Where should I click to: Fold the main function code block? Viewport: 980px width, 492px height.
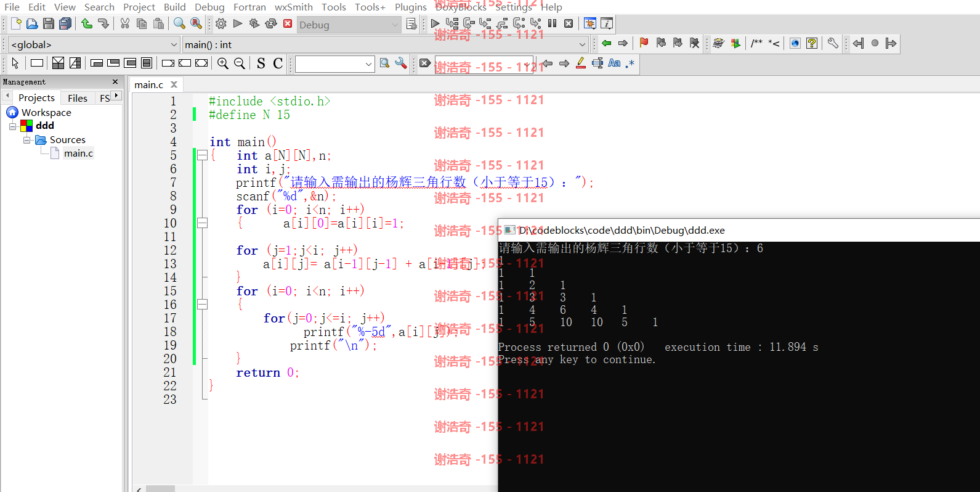coord(202,155)
